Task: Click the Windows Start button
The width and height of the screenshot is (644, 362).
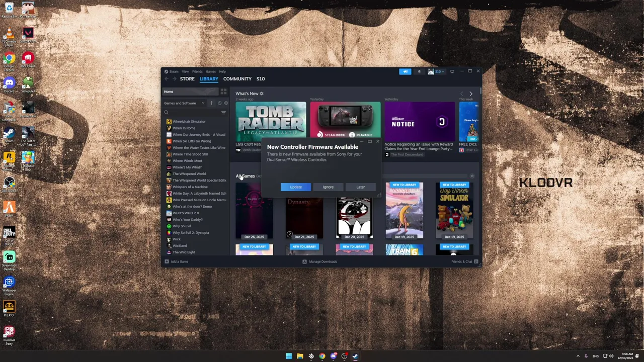Action: click(289, 356)
